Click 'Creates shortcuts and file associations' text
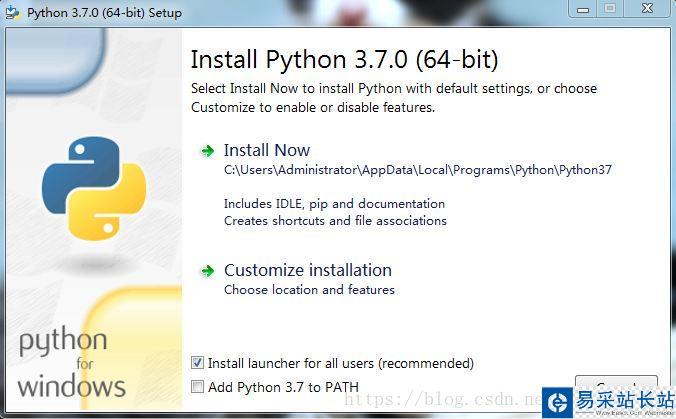 pos(335,221)
